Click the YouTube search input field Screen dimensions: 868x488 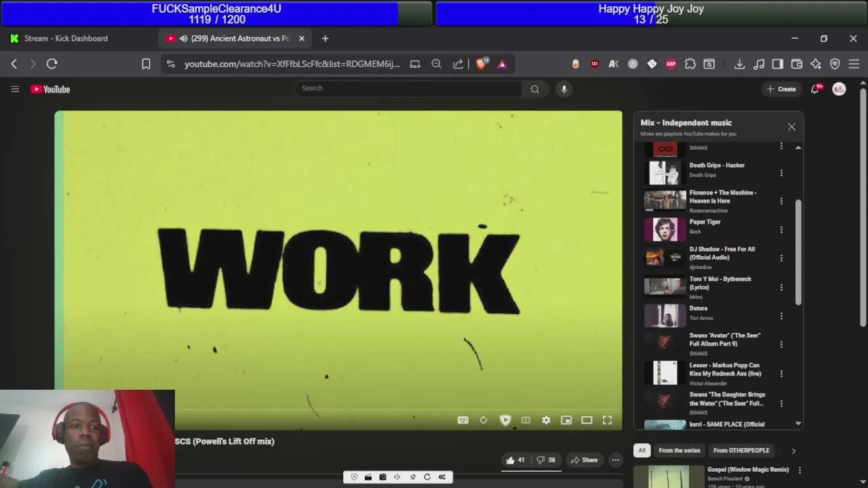[408, 89]
